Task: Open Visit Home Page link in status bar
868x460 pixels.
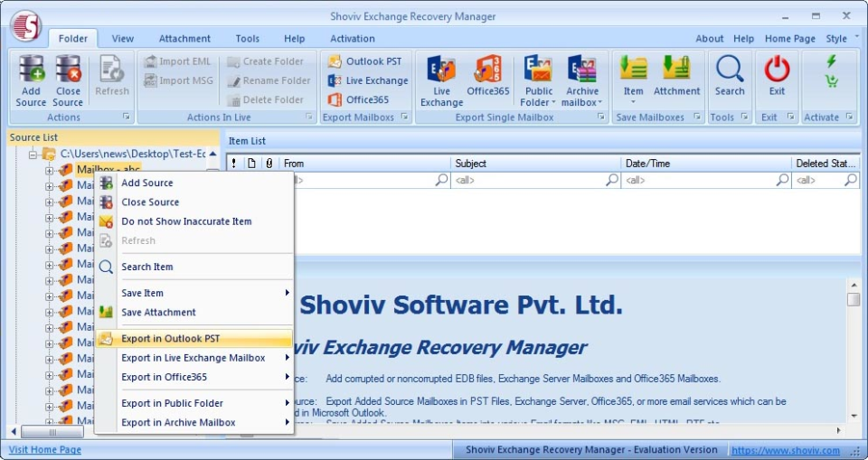Action: (x=45, y=449)
